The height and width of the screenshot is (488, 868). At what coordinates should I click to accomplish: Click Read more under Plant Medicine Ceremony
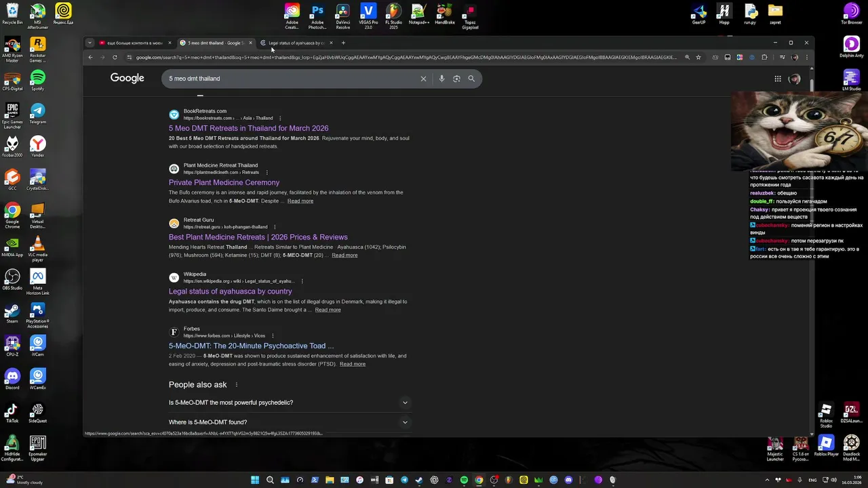click(x=300, y=201)
